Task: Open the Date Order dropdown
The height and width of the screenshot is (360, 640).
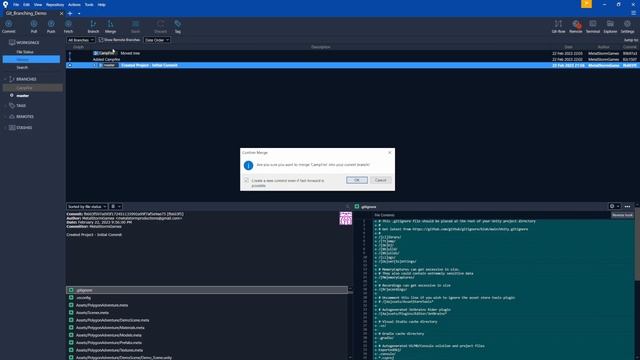Action: pyautogui.click(x=157, y=40)
